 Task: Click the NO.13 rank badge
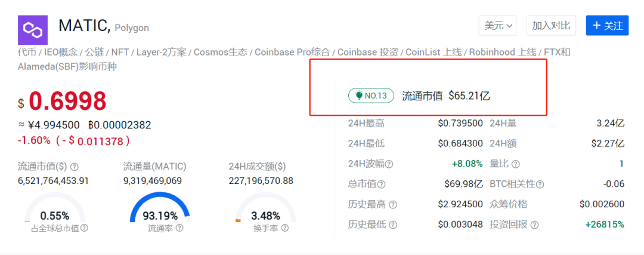pyautogui.click(x=371, y=95)
